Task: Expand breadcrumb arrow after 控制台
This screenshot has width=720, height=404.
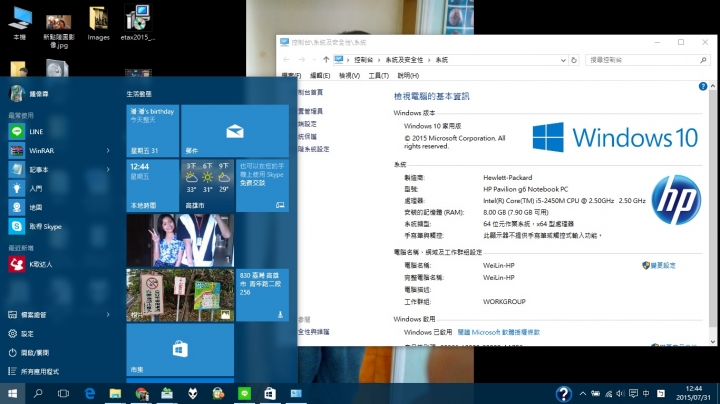Action: point(379,60)
